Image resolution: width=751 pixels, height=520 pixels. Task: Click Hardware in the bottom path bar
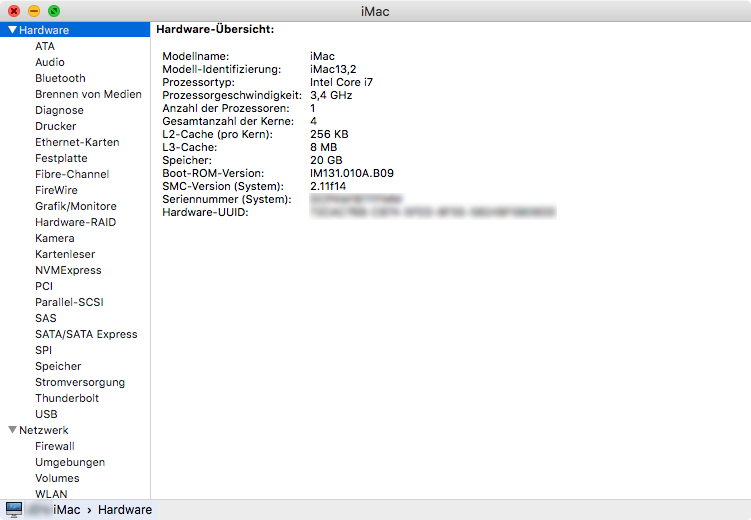pos(125,510)
